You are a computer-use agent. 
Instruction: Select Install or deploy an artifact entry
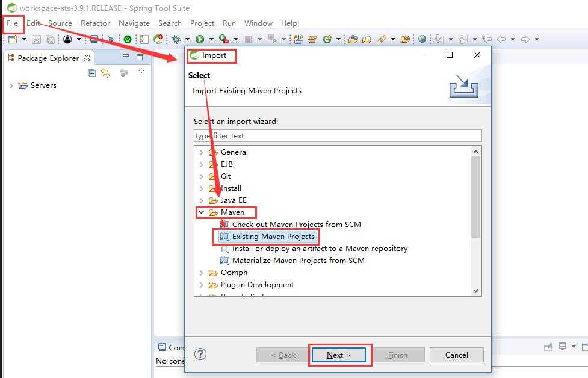[x=320, y=248]
